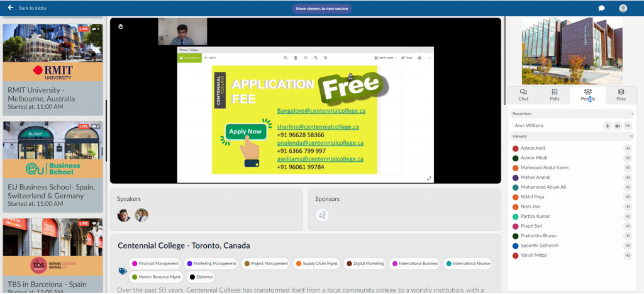Expand the video to fullscreen

click(x=429, y=178)
